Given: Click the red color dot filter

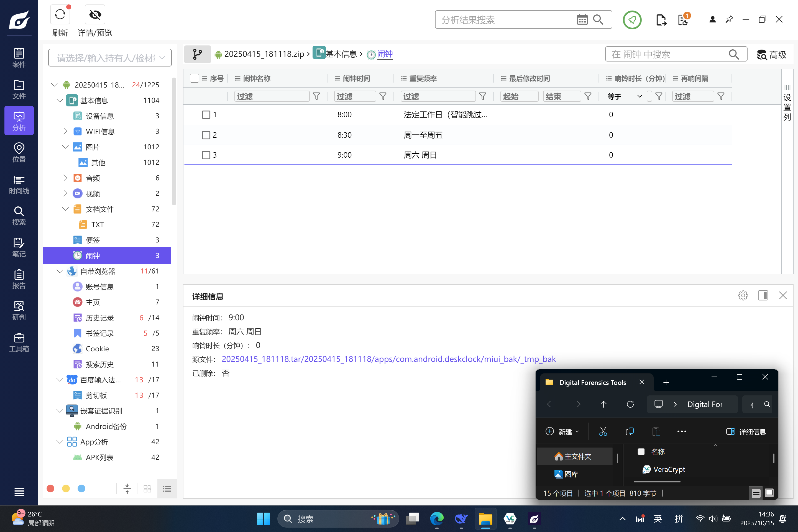Looking at the screenshot, I should pyautogui.click(x=50, y=488).
